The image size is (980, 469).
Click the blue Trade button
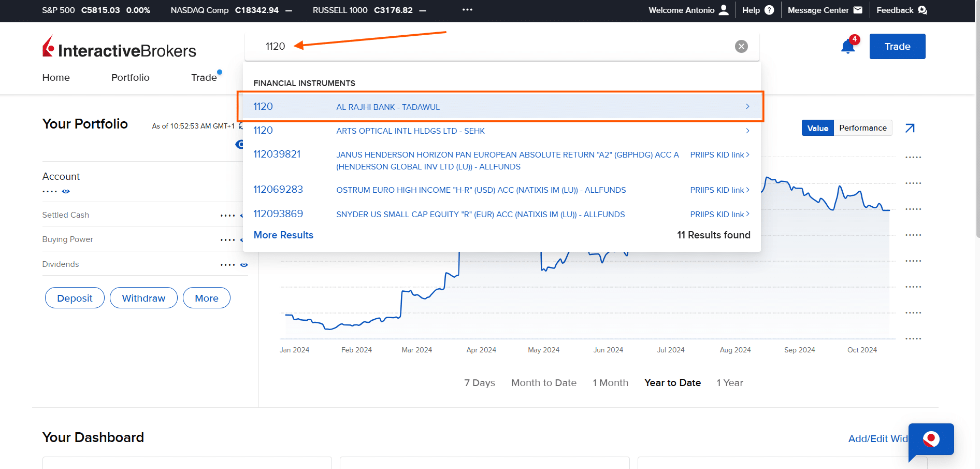tap(897, 46)
